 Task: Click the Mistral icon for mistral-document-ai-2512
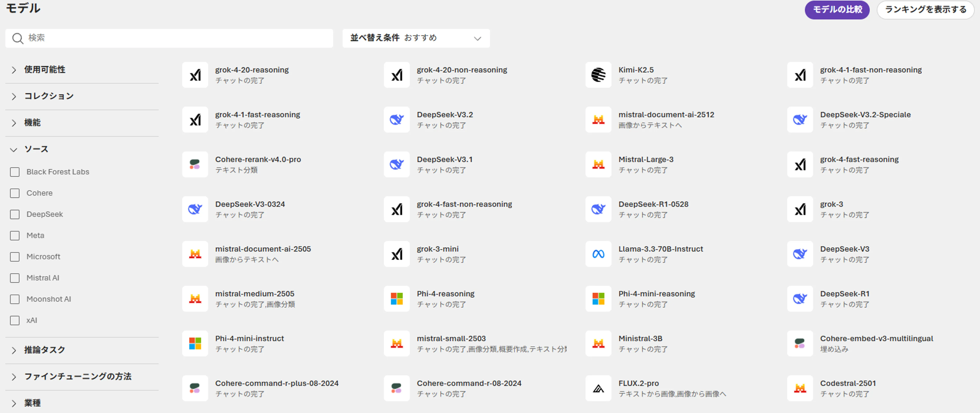(598, 120)
